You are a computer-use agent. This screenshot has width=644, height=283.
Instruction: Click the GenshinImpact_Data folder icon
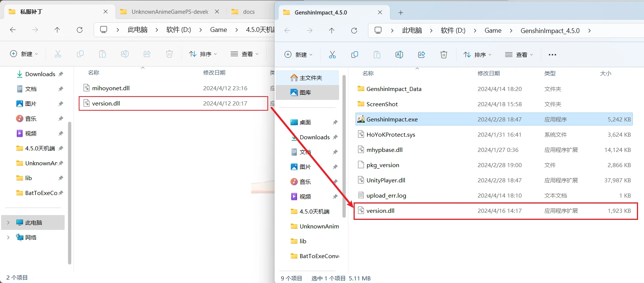pyautogui.click(x=361, y=88)
